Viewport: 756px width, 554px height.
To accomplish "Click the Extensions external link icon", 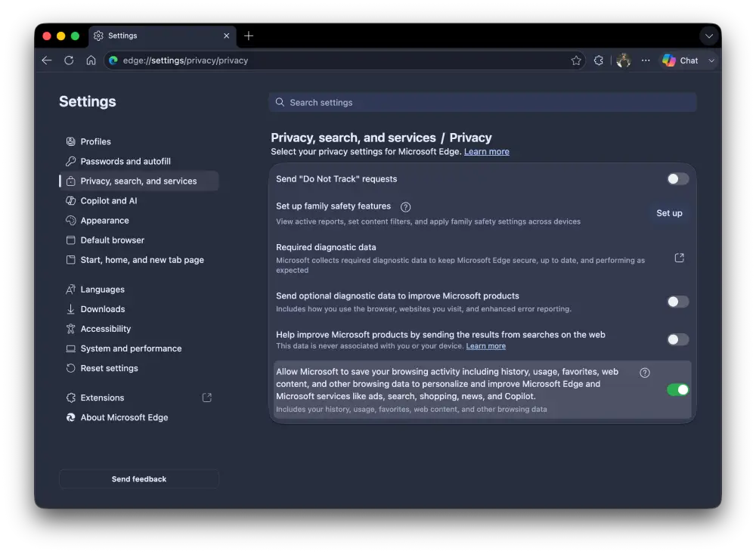I will point(207,398).
